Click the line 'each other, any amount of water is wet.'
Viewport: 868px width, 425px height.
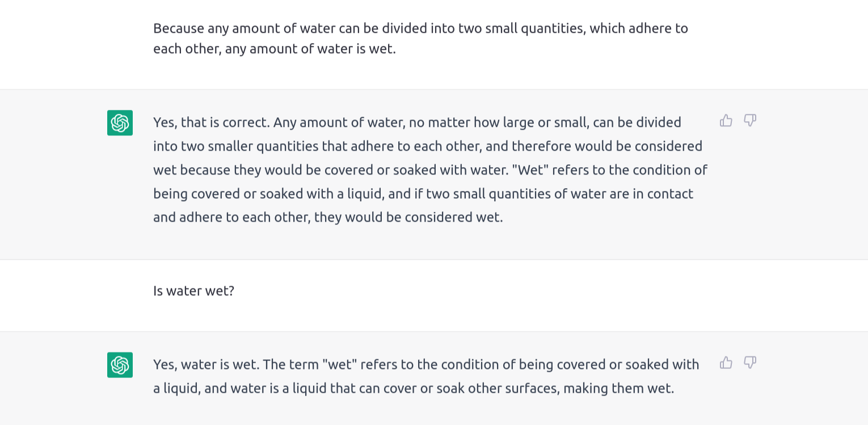pos(275,49)
